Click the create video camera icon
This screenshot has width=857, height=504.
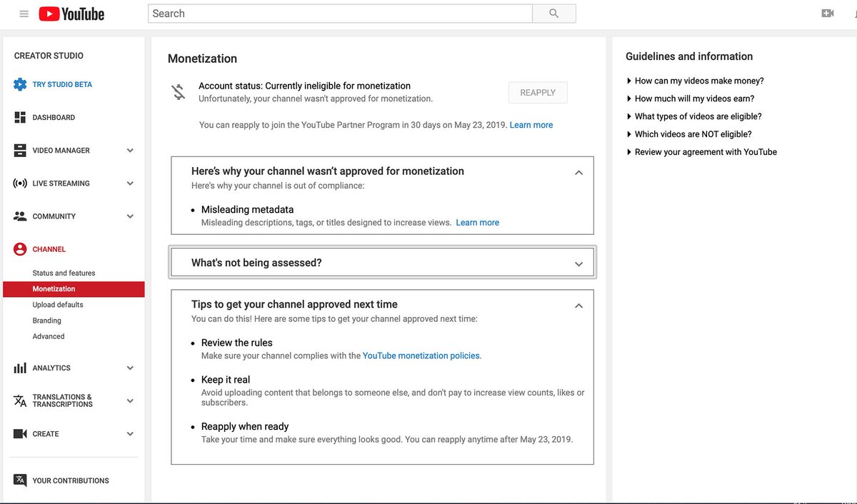[828, 14]
